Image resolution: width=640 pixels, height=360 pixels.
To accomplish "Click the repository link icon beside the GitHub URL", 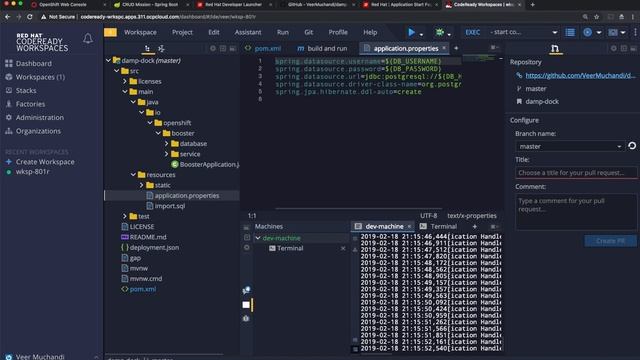I will click(x=519, y=76).
